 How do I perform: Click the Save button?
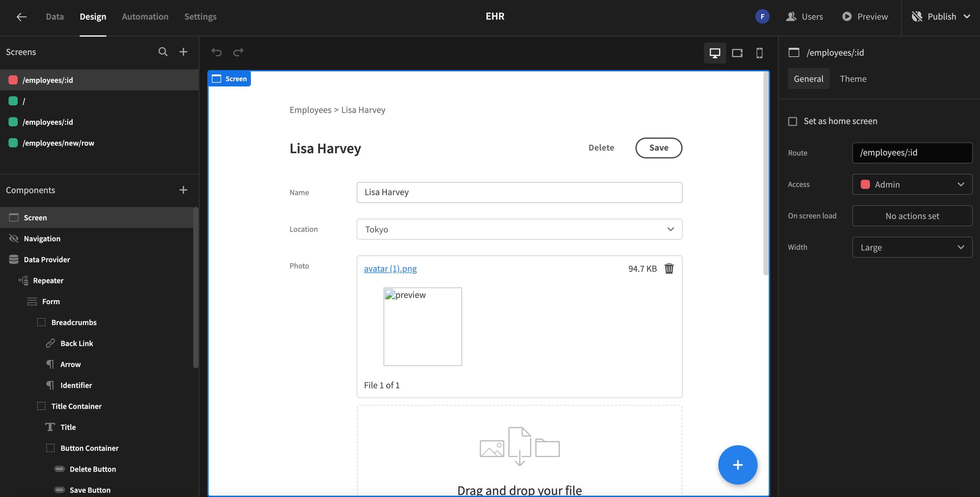(x=659, y=148)
